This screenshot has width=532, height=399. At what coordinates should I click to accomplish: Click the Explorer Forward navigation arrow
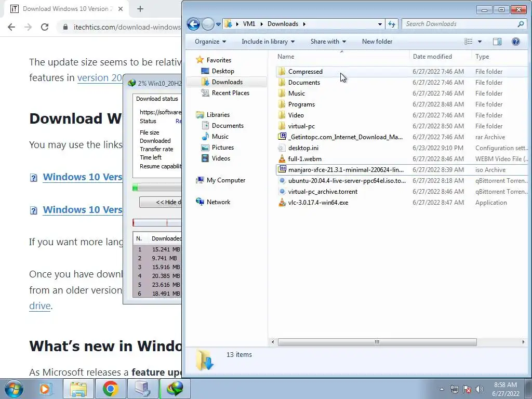tap(208, 24)
